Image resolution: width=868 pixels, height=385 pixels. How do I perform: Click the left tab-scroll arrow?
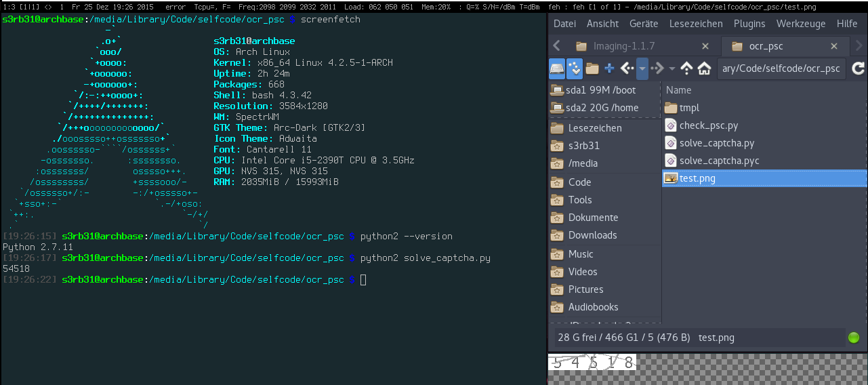click(x=556, y=46)
